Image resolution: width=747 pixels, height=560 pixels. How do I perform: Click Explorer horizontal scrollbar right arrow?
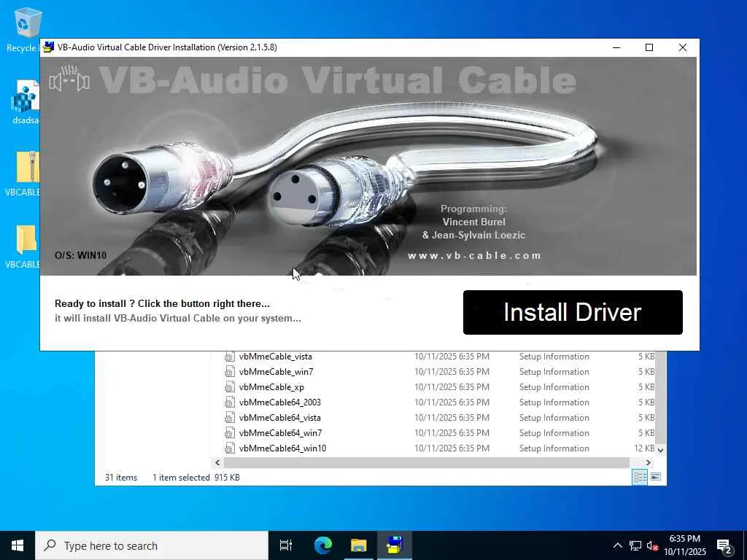(648, 462)
